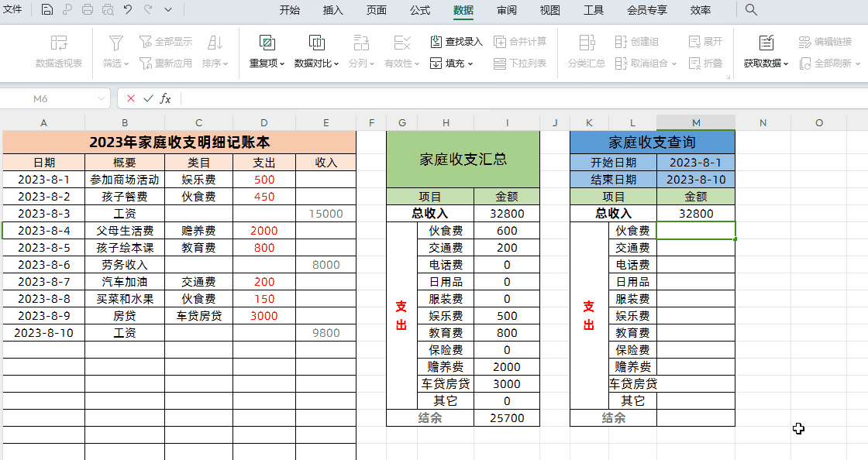Switch to the 视图 tab
Viewport: 868px width, 460px height.
pos(549,10)
